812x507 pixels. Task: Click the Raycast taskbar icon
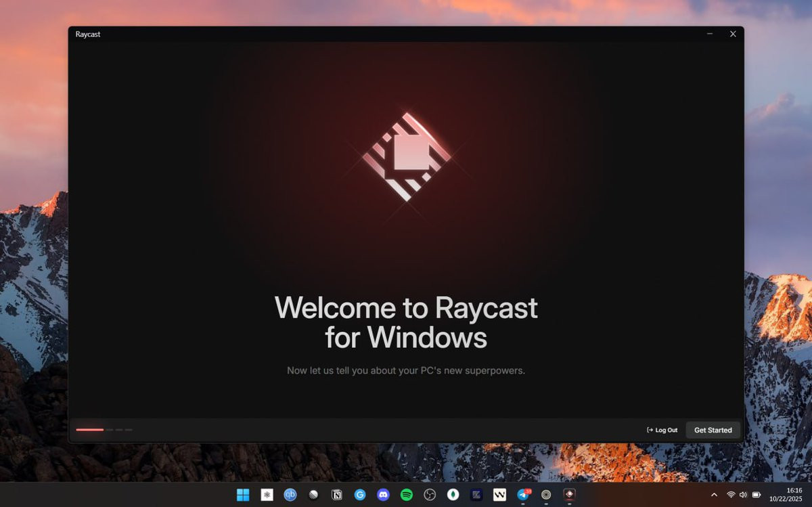569,495
